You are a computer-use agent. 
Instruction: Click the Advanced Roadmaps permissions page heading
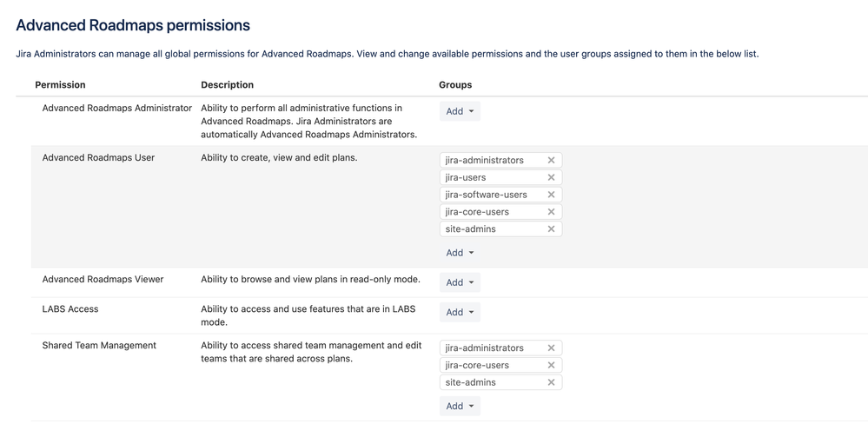pyautogui.click(x=133, y=26)
